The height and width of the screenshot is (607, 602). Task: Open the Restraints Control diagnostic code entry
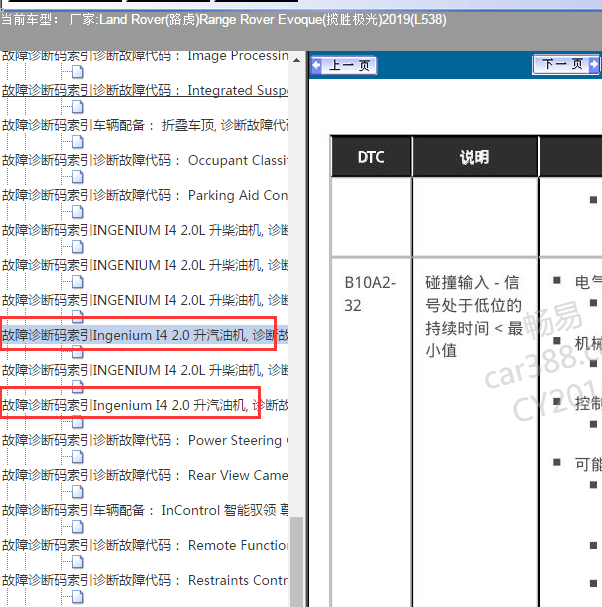click(145, 580)
